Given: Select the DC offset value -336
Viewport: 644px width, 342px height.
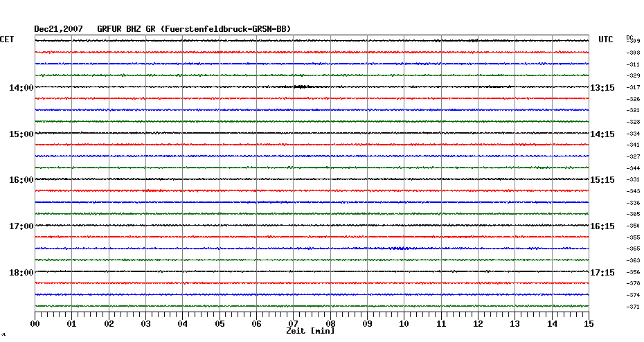Looking at the screenshot, I should tap(634, 204).
